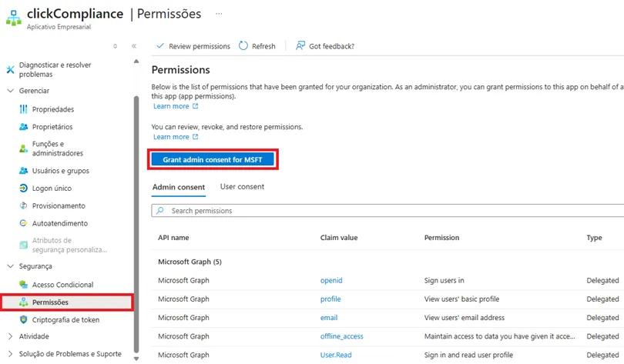Click the Autoatendimento icon
The image size is (624, 364).
click(x=23, y=223)
